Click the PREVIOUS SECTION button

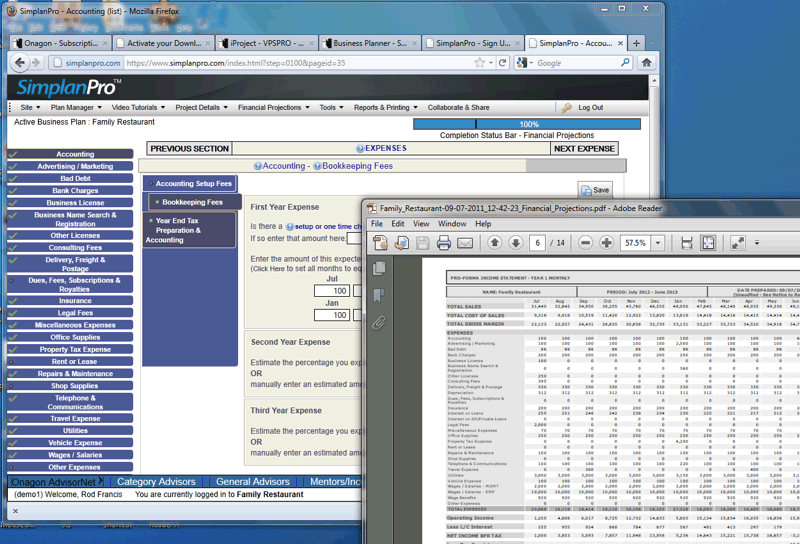189,149
